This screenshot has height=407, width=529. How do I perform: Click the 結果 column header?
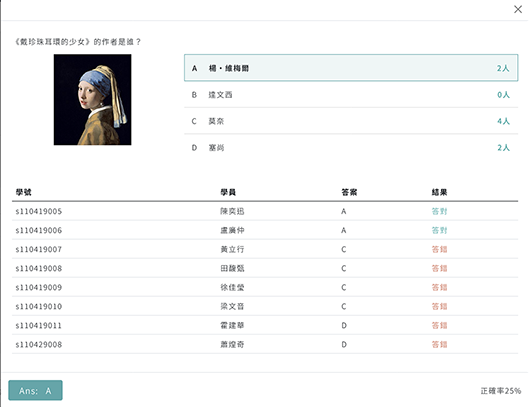[439, 192]
